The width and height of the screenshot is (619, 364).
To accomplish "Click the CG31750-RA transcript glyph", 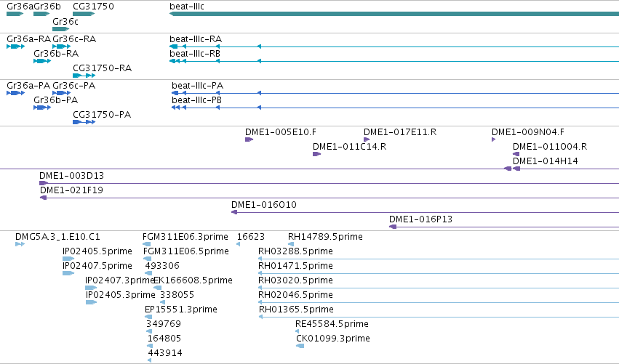I will (84, 76).
